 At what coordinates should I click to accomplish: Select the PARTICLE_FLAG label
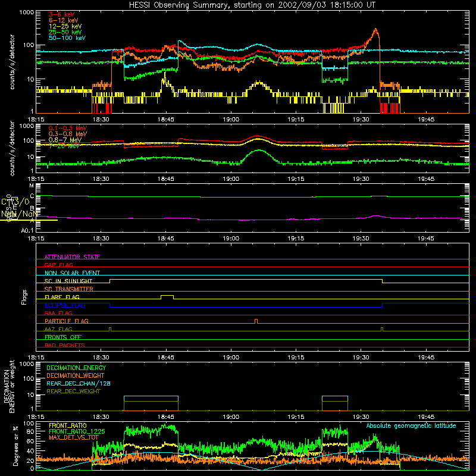click(x=67, y=321)
